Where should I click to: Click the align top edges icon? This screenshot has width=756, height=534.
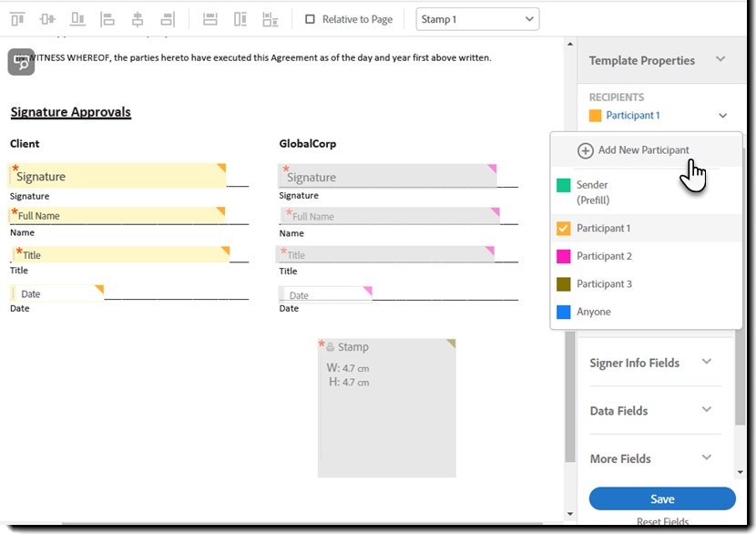pyautogui.click(x=17, y=19)
